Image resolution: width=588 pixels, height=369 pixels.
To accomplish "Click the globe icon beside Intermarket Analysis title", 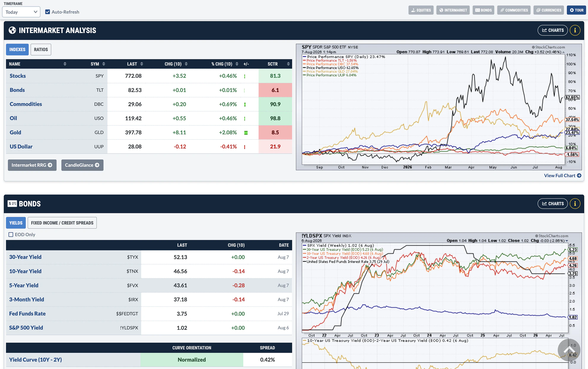I will coord(12,30).
